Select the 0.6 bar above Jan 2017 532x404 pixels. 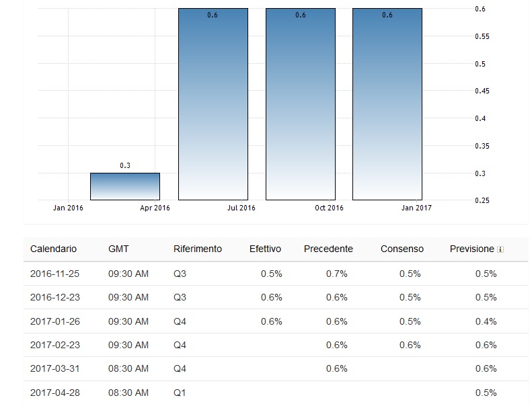pos(387,104)
